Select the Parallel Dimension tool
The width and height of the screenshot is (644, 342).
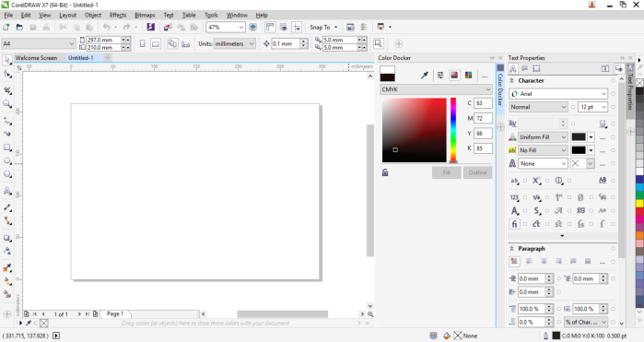[x=7, y=207]
